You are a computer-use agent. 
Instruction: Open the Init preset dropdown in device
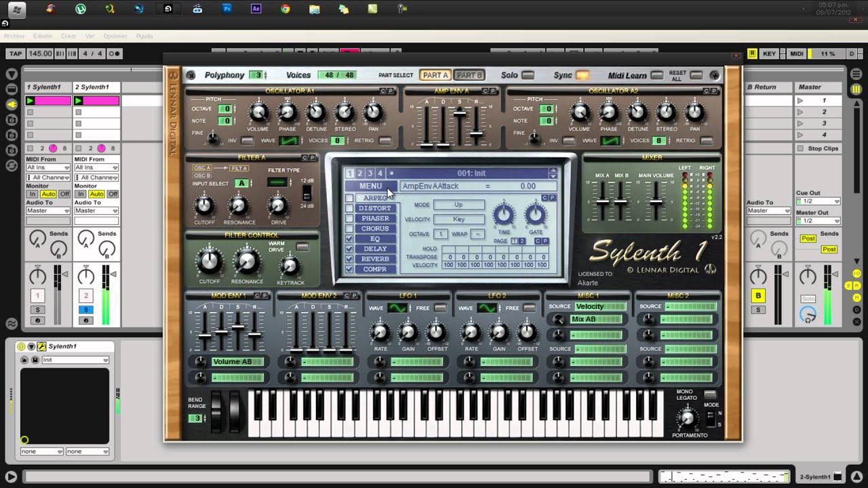click(x=75, y=360)
